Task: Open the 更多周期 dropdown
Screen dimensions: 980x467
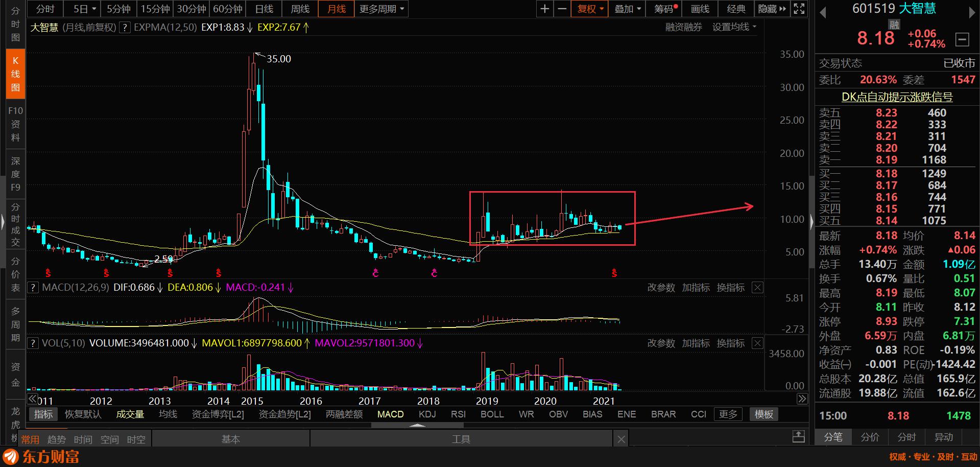Action: pyautogui.click(x=382, y=9)
